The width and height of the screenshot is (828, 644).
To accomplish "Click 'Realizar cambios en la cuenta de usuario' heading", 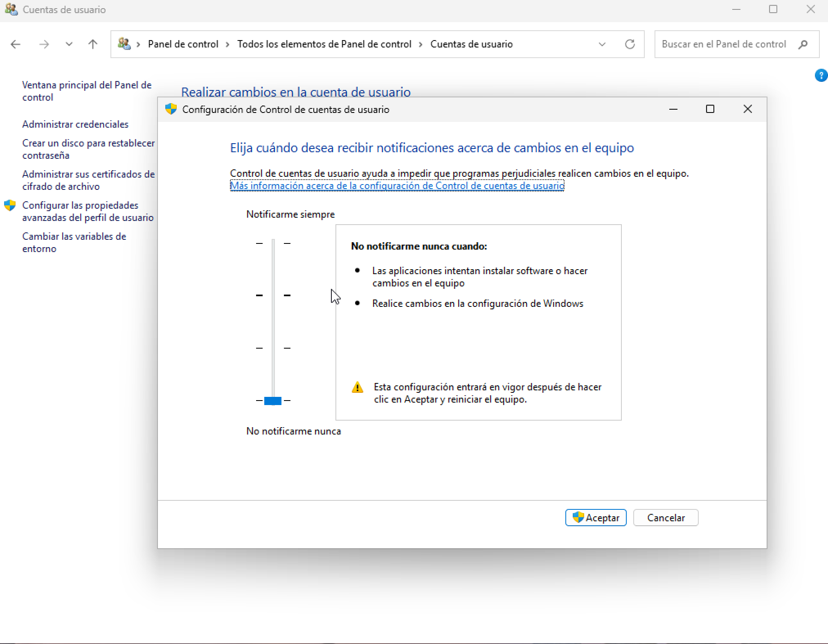I will 296,92.
